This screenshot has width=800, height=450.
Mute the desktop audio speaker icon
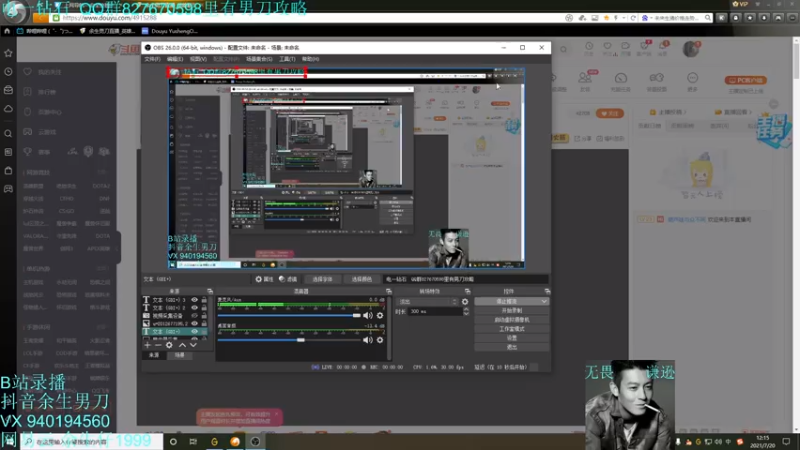coord(367,340)
